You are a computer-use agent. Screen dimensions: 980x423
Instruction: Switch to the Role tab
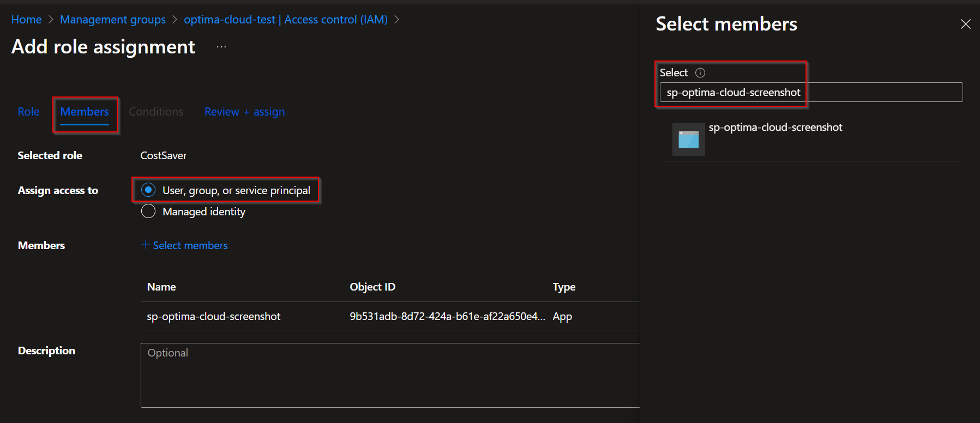click(x=28, y=112)
